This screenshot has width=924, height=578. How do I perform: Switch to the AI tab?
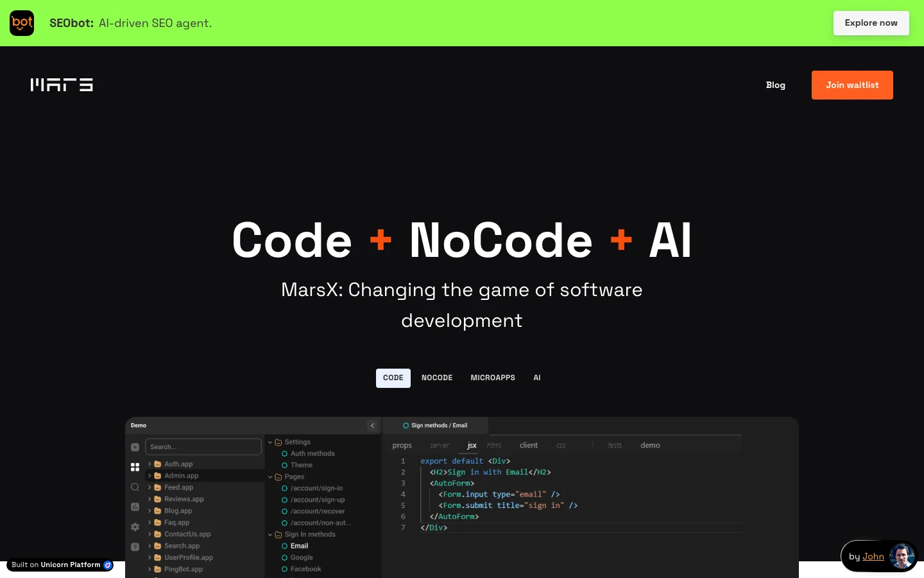click(x=537, y=378)
